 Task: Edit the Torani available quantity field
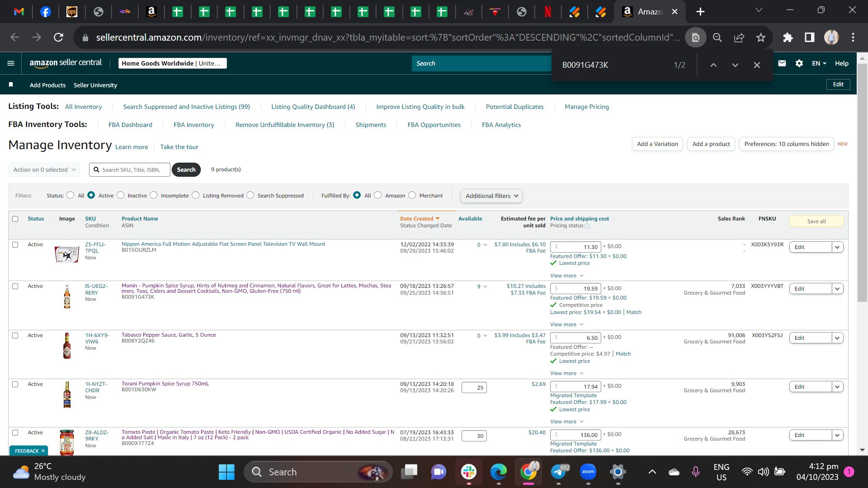point(474,388)
